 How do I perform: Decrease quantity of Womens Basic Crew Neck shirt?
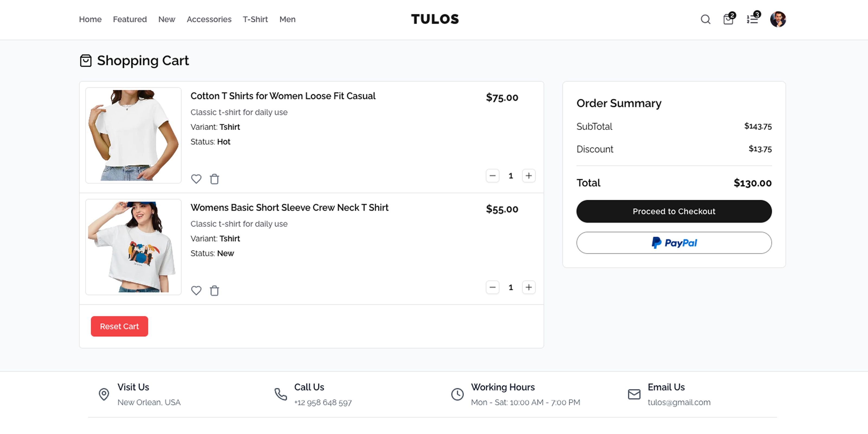pos(492,287)
